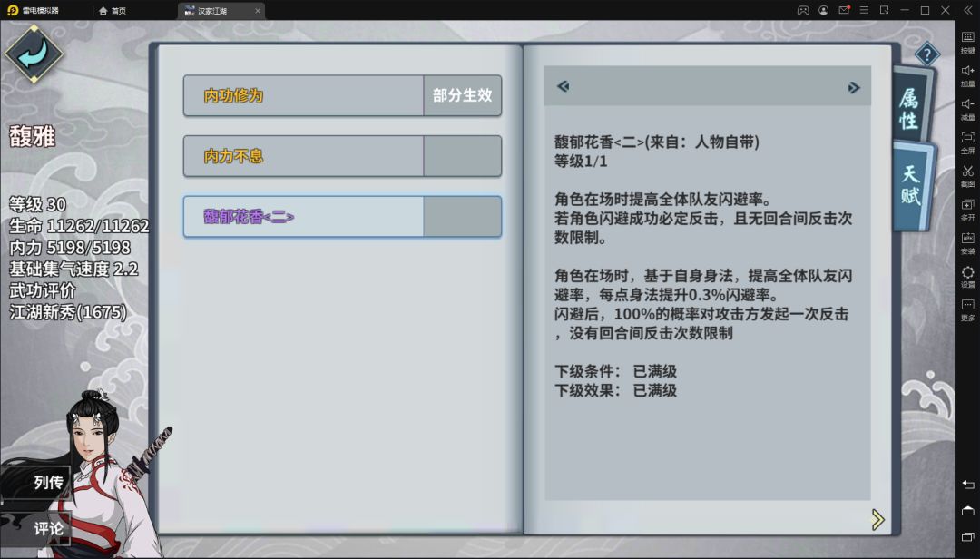Switch to the 首页 tab
This screenshot has width=980, height=559.
(x=113, y=11)
